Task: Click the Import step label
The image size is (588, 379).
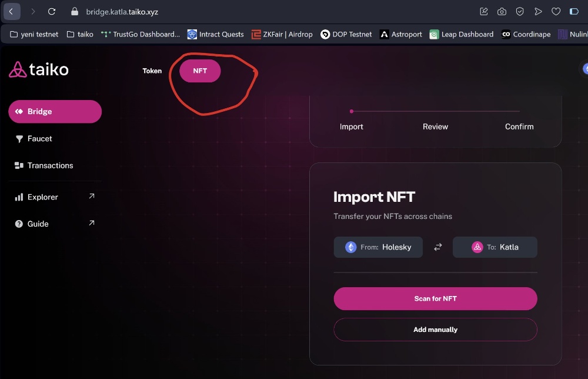Action: [x=352, y=127]
